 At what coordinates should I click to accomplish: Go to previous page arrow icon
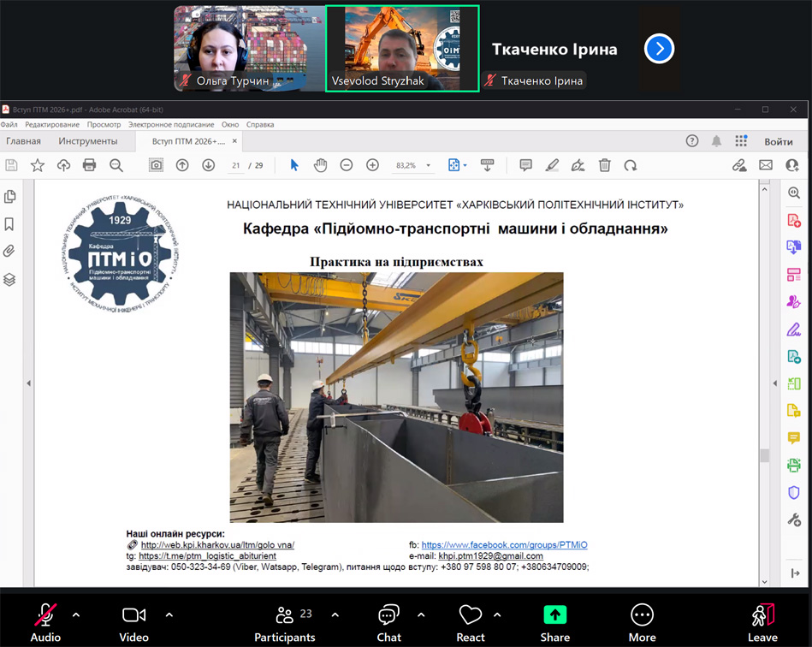pos(182,165)
